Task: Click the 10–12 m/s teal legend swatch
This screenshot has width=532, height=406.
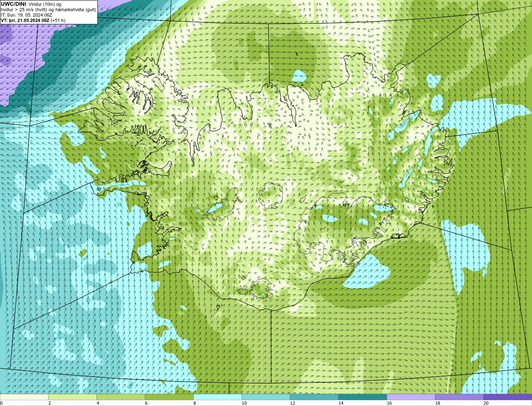Action: [266, 397]
